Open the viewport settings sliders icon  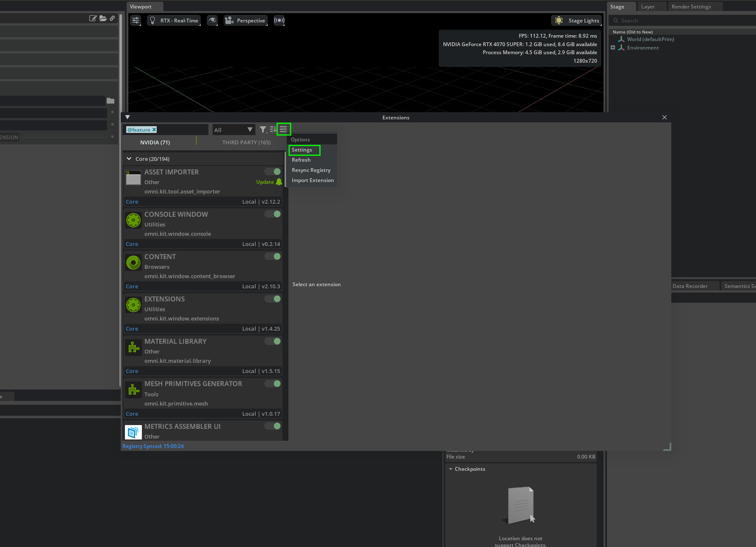[136, 20]
